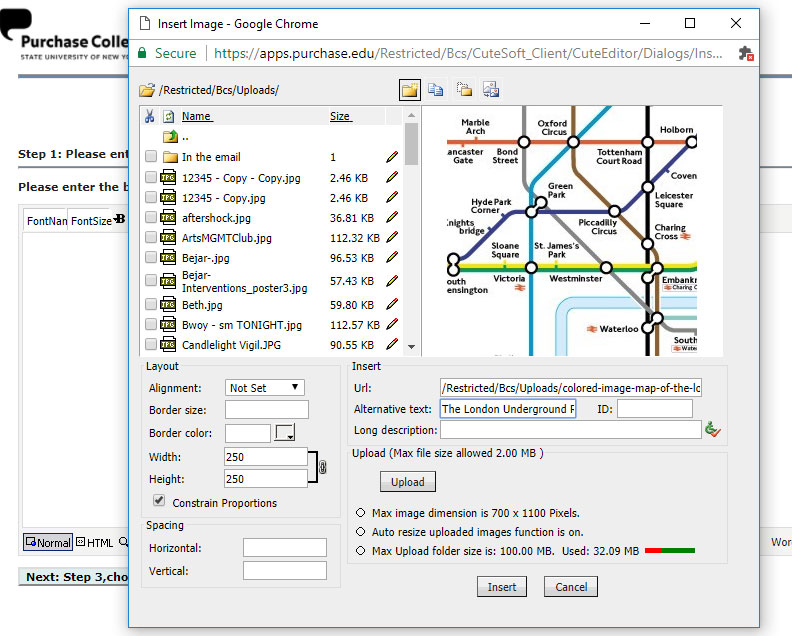The height and width of the screenshot is (636, 792).
Task: Click the ID input field
Action: pos(655,409)
